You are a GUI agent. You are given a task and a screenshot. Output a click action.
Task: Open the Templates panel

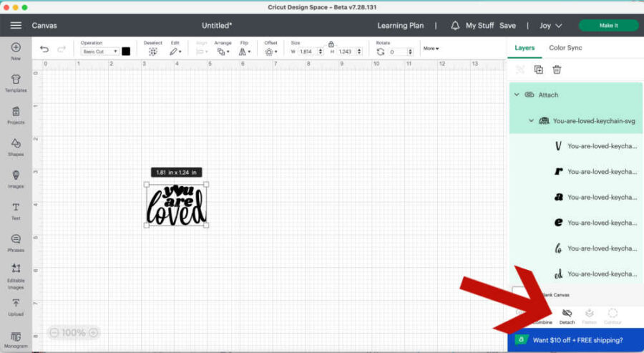click(x=16, y=82)
